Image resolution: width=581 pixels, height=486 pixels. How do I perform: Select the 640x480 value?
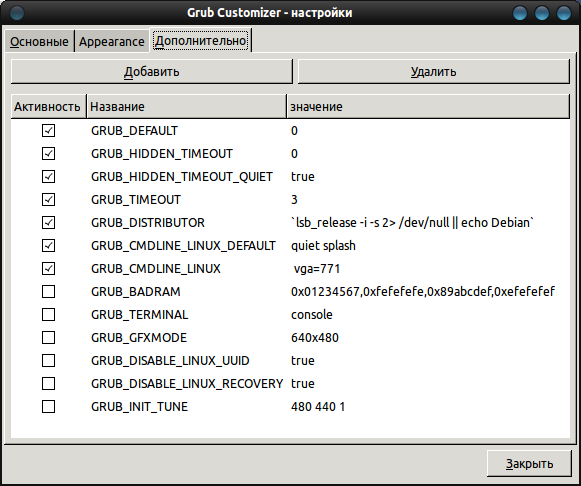click(x=315, y=338)
